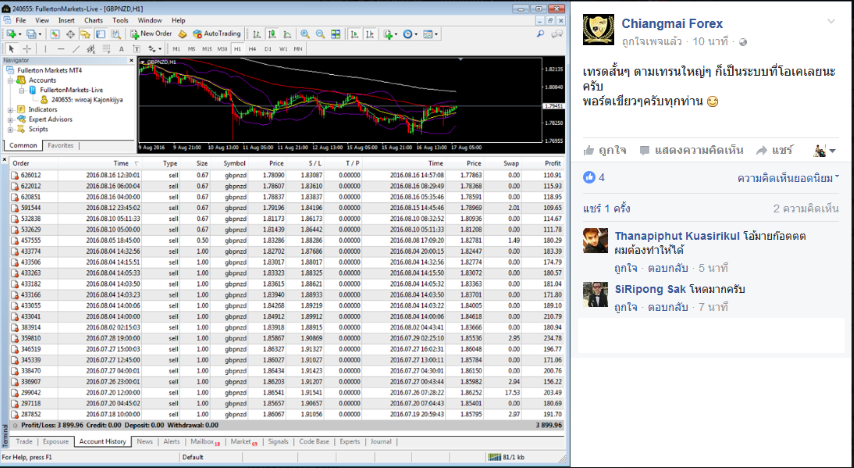Switch to the M1 timeframe

pos(176,49)
